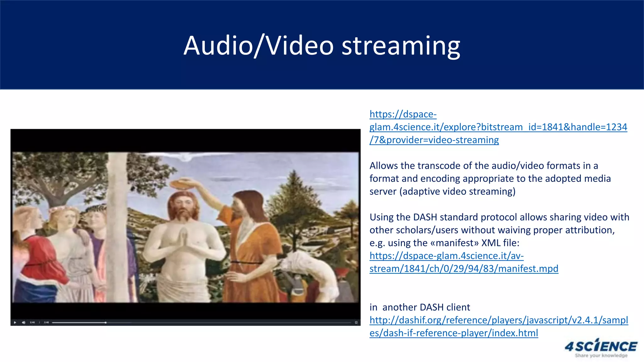Screen dimensions: 644x362
Task: Click the "Allows the transcode" line
Action: 484,166
